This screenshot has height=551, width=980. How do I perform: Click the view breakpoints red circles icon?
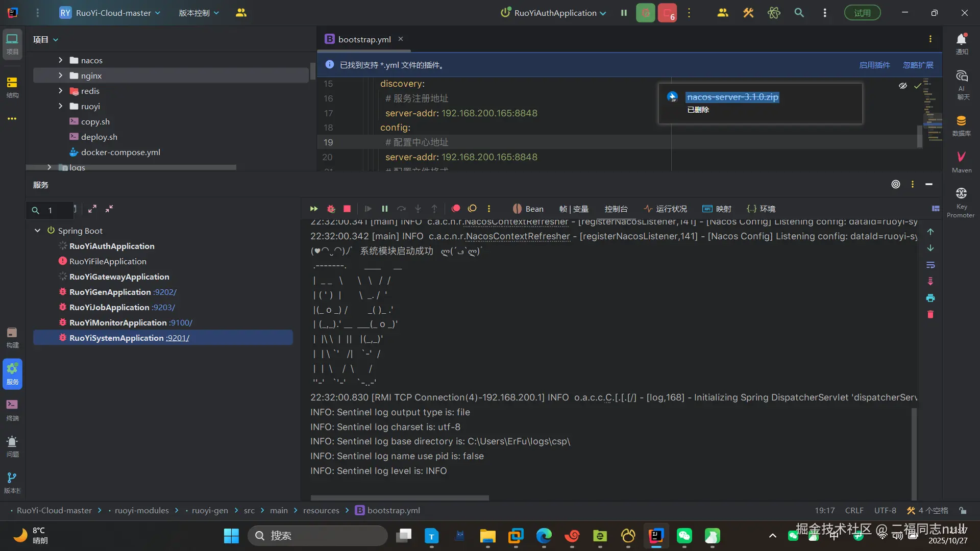pos(456,209)
